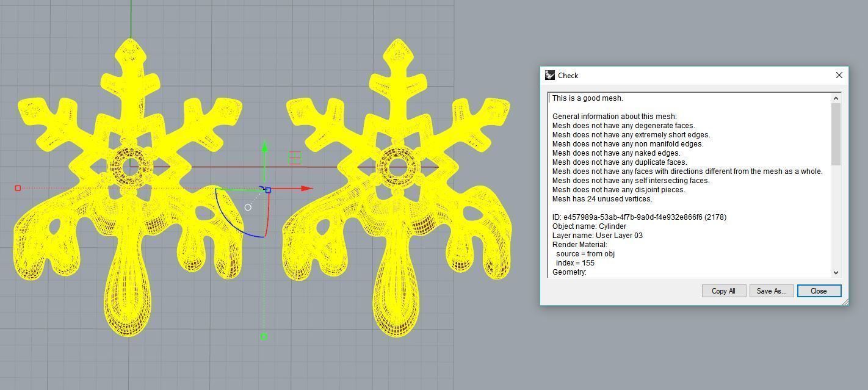This screenshot has height=390, width=868.
Task: Click 'Mesh does not have any non manifold edges.'
Action: (x=628, y=144)
